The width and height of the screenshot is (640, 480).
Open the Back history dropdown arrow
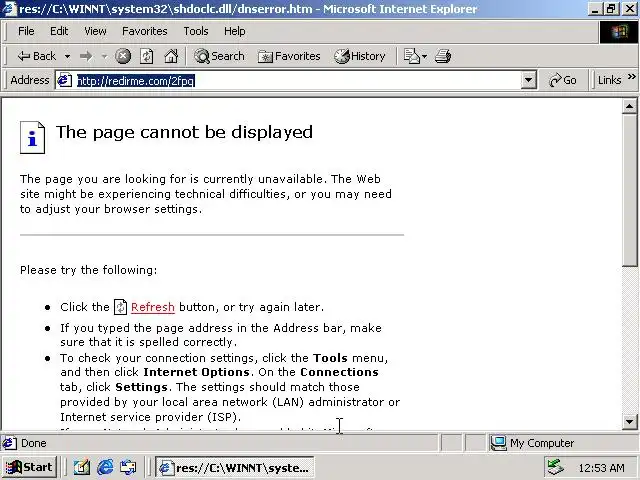[x=67, y=56]
